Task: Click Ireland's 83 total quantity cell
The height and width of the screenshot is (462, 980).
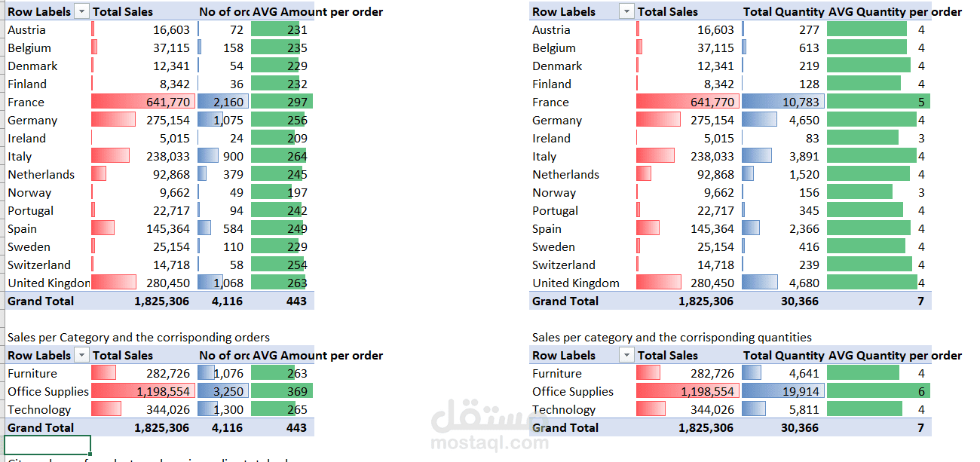Action: pos(782,138)
